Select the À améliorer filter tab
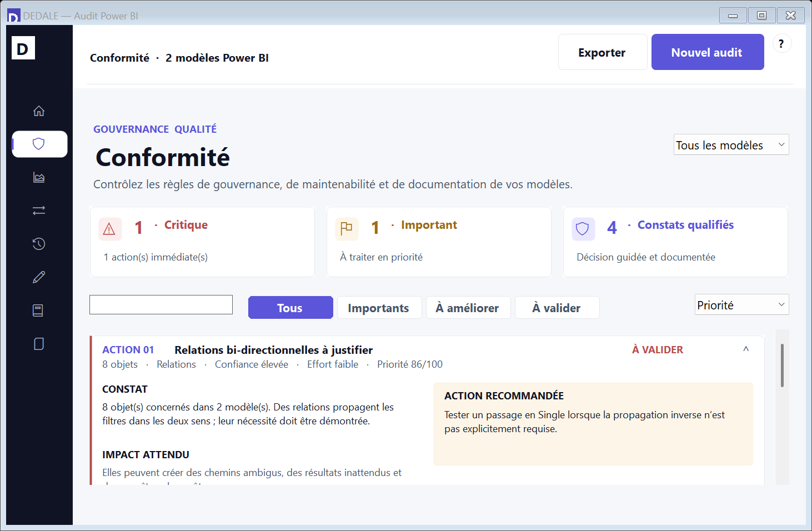This screenshot has height=531, width=812. tap(468, 308)
